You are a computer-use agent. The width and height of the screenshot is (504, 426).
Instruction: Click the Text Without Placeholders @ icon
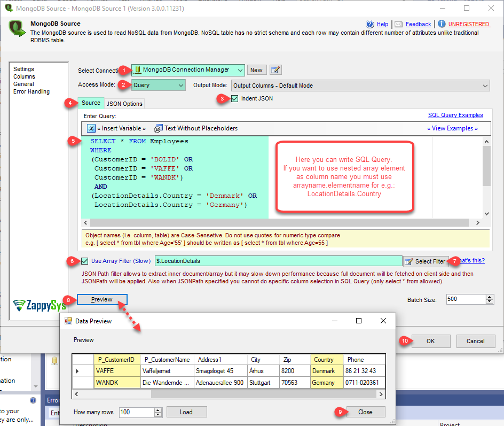click(x=158, y=128)
